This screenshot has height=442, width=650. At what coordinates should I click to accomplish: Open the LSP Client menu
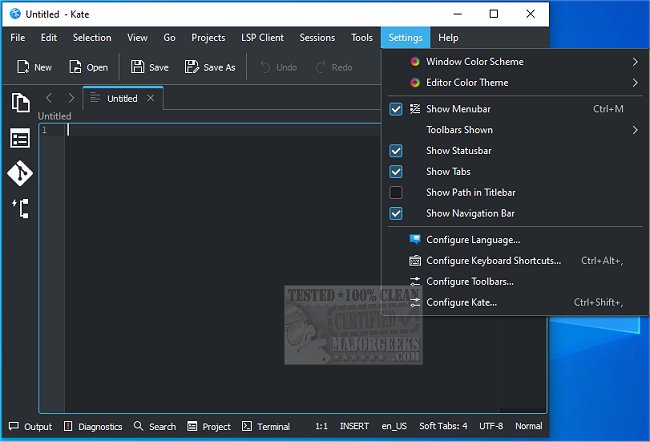click(262, 38)
